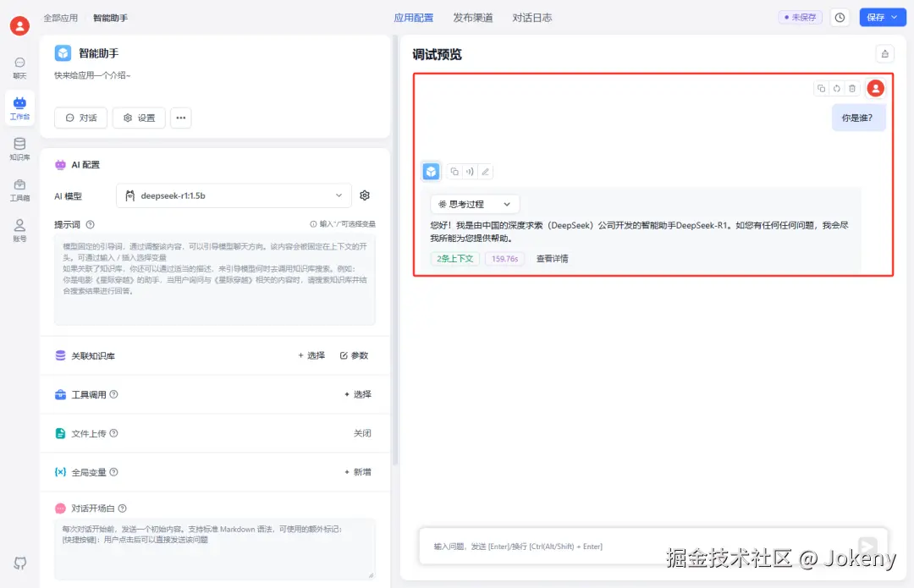Click the help icon next to 工具调用

[113, 394]
